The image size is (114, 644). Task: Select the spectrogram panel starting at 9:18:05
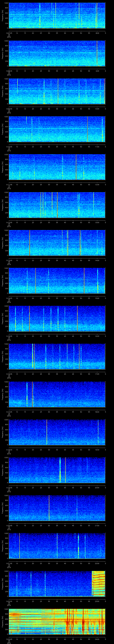tap(57, 432)
